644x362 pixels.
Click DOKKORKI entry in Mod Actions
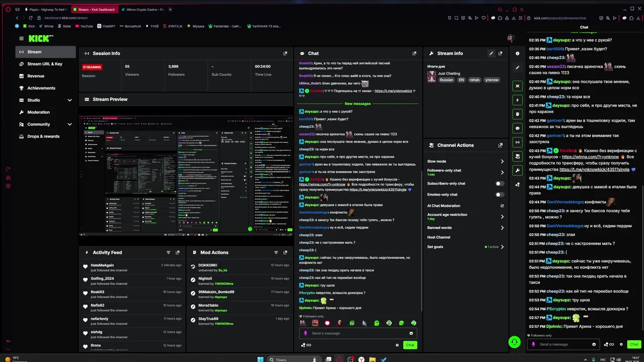207,265
